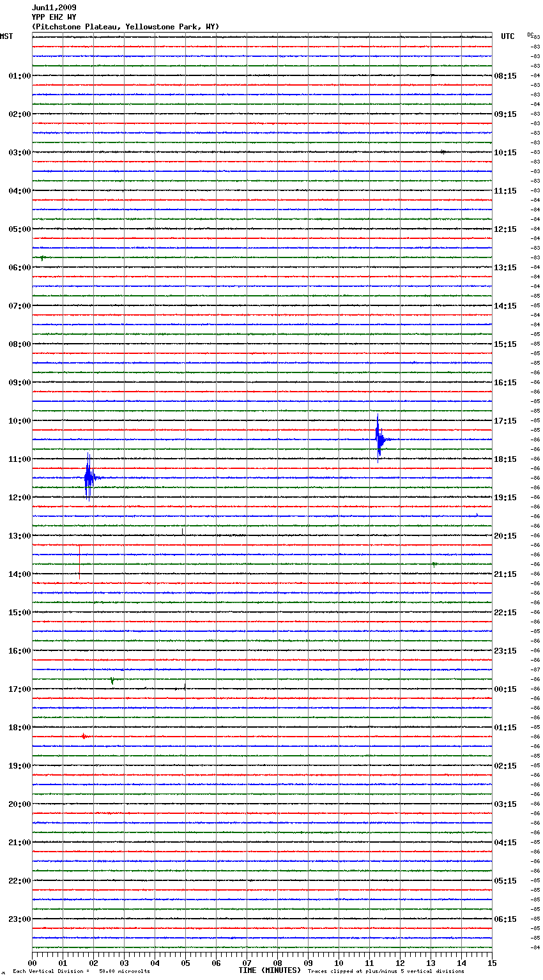543x980 pixels.
Task: Click the small red event after 18:00 MST
Action: click(85, 737)
